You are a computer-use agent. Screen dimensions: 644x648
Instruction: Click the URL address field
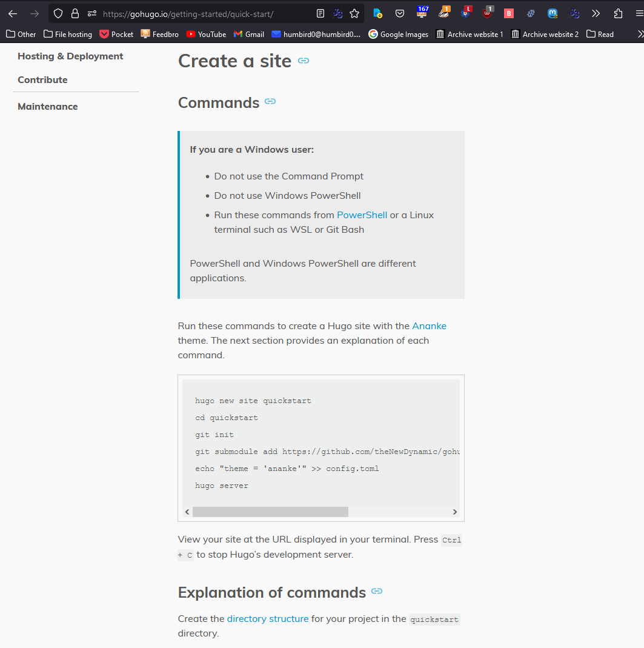[x=200, y=13]
